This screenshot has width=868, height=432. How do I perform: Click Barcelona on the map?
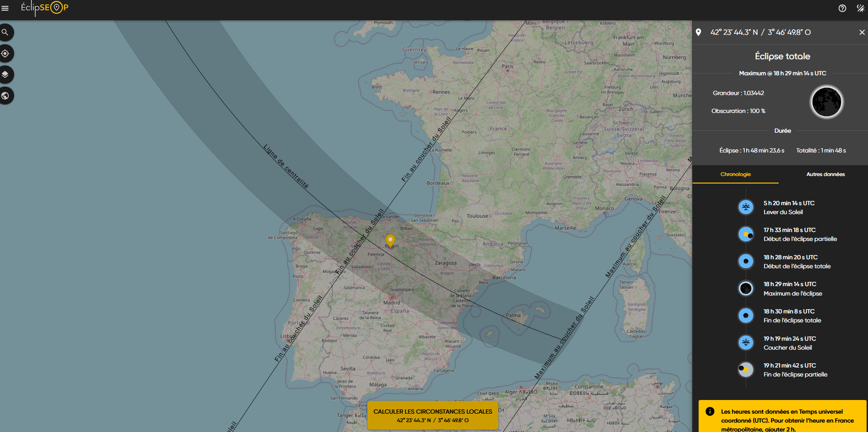point(504,277)
